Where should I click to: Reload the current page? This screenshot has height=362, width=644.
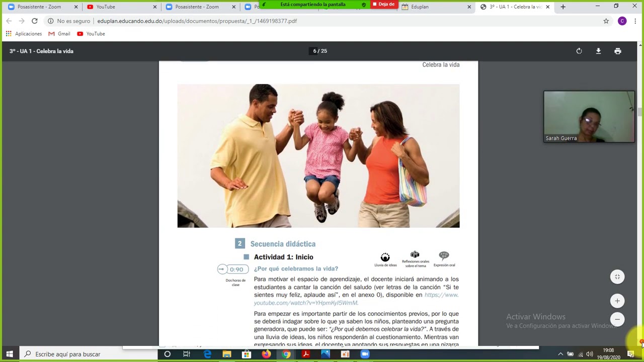[x=34, y=21]
